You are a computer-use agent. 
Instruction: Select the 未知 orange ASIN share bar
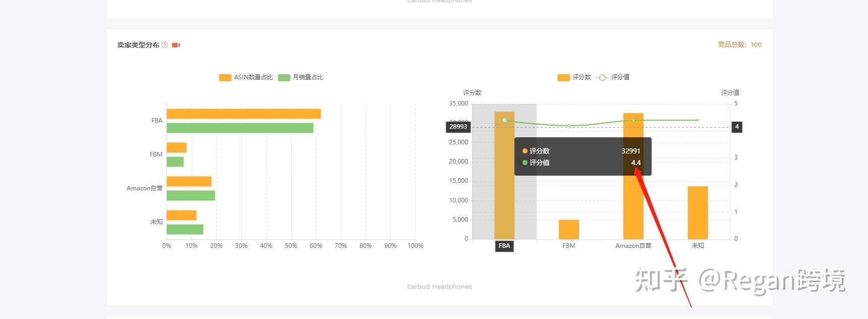click(182, 215)
